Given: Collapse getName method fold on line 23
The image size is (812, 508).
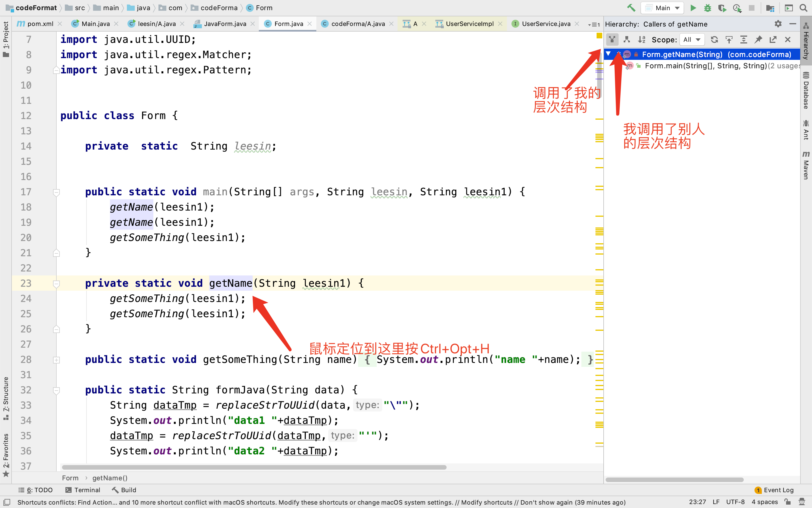Looking at the screenshot, I should (x=56, y=284).
